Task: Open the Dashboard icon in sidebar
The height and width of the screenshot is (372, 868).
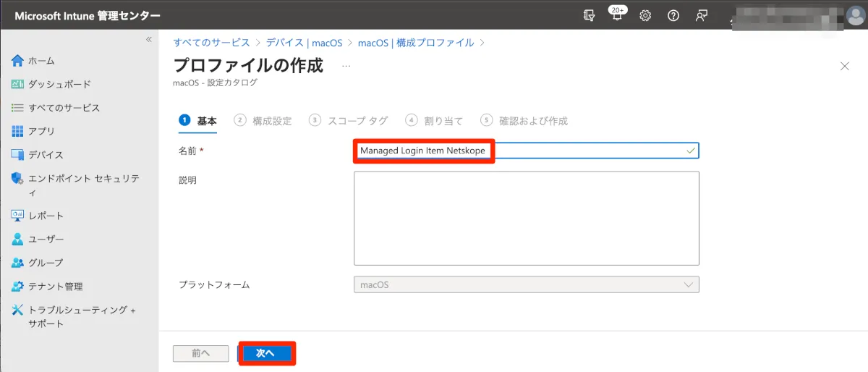Action: coord(18,84)
